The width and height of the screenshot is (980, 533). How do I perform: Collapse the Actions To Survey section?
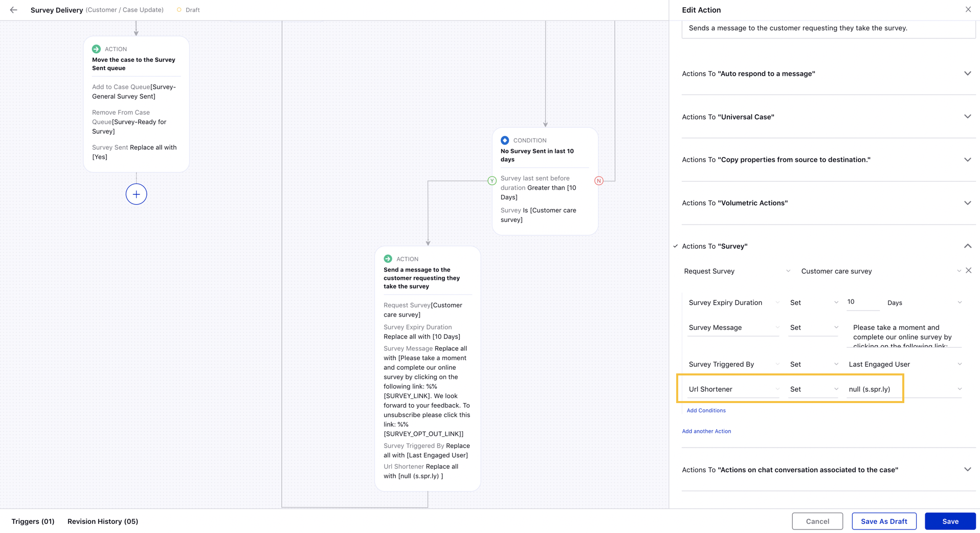(x=967, y=246)
